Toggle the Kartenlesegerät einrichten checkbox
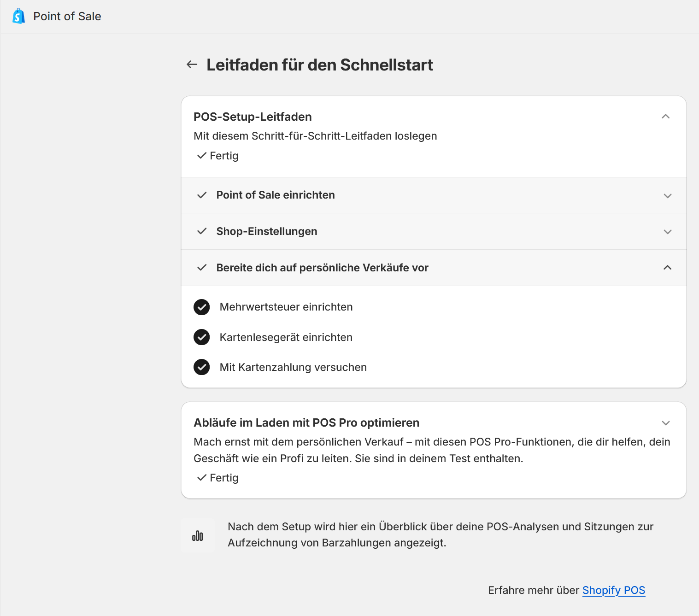The height and width of the screenshot is (616, 699). (202, 337)
